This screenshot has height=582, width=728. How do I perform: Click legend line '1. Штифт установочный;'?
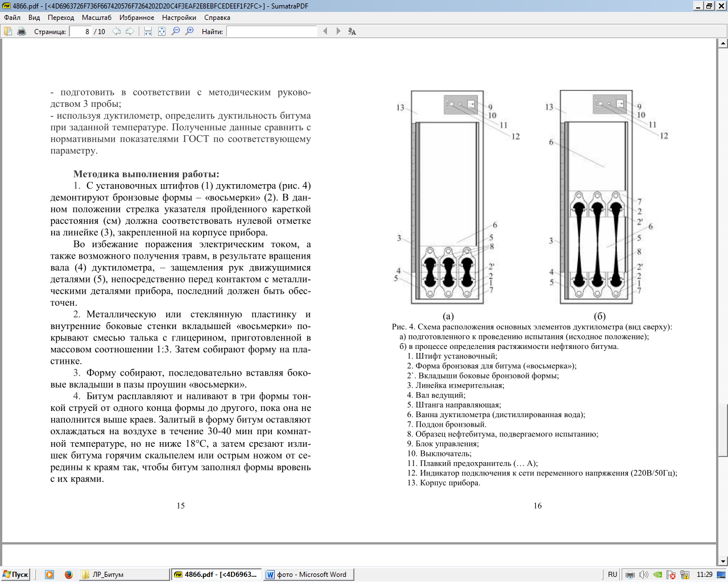[x=452, y=356]
